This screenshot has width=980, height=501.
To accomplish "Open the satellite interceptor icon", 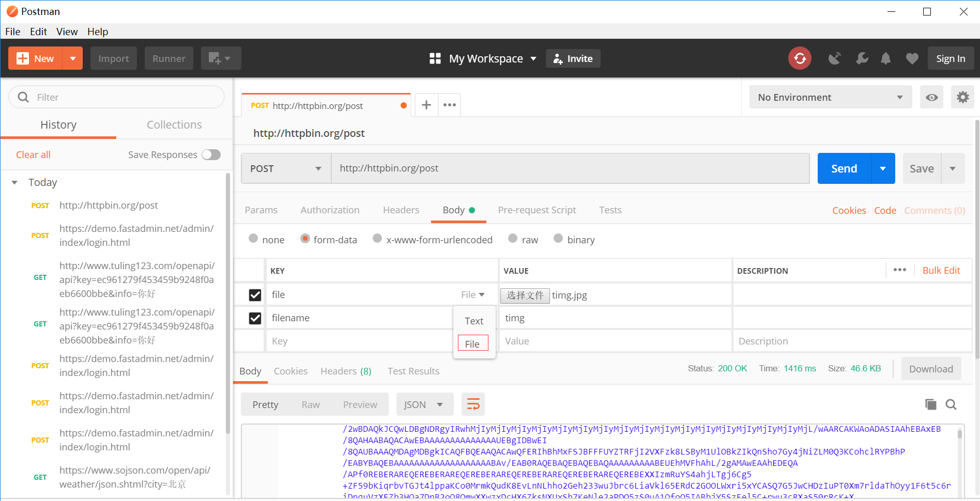I will point(834,58).
